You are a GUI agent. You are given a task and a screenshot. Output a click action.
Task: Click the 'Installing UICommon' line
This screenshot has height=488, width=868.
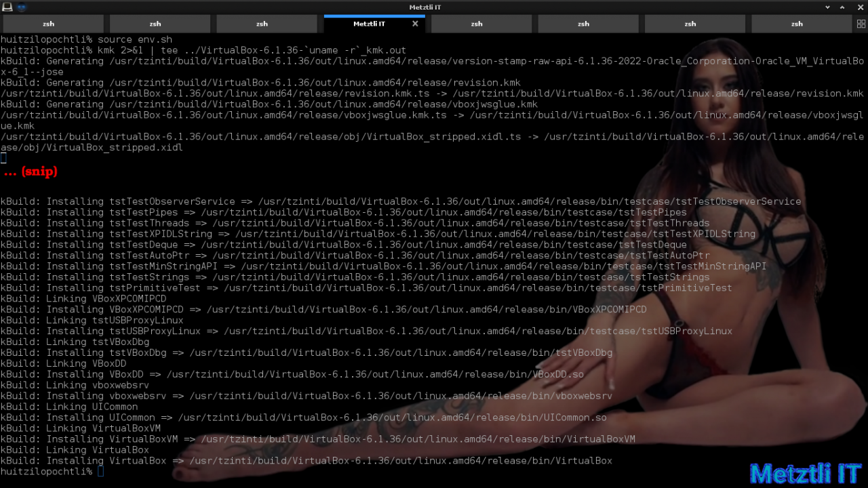[304, 418]
